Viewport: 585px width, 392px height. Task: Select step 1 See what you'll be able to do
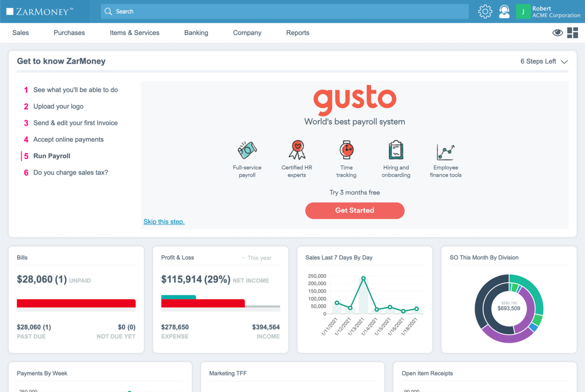pyautogui.click(x=71, y=90)
